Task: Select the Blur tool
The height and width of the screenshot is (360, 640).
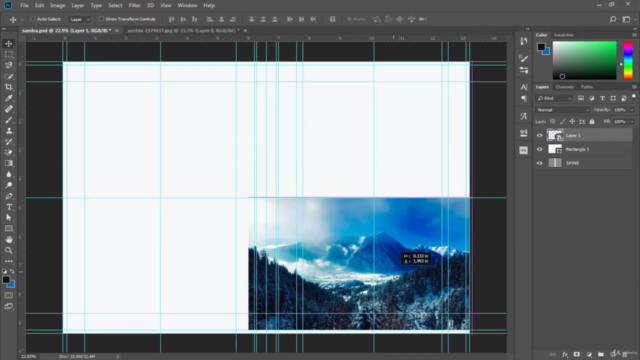Action: point(9,174)
